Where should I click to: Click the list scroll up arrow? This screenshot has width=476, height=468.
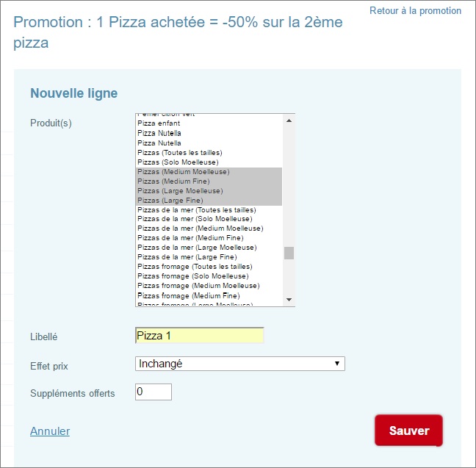point(289,120)
